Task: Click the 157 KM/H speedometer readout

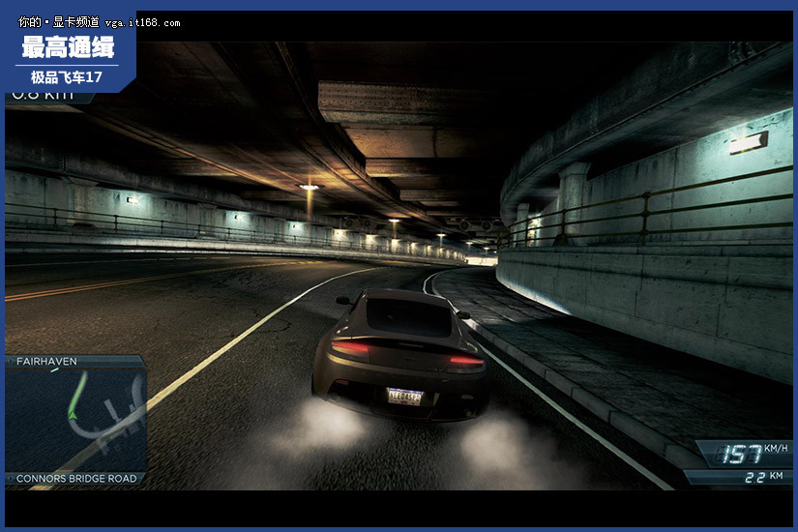Action: coord(754,453)
